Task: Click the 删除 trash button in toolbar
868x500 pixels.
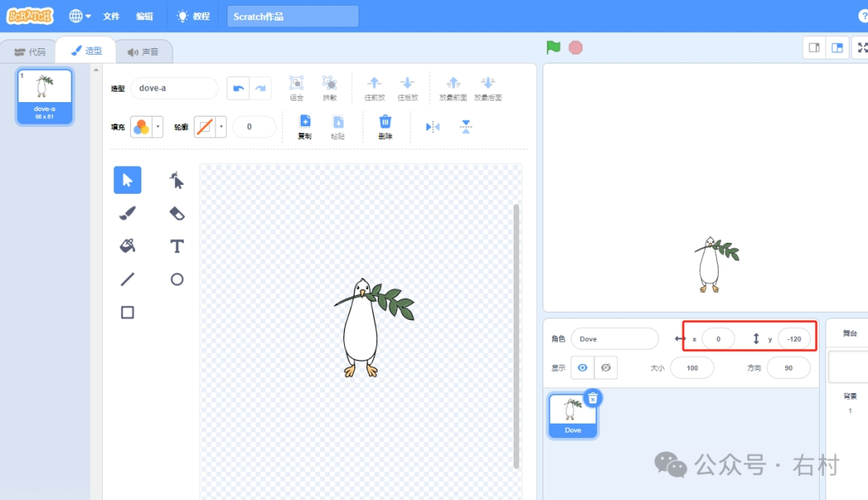Action: [385, 126]
